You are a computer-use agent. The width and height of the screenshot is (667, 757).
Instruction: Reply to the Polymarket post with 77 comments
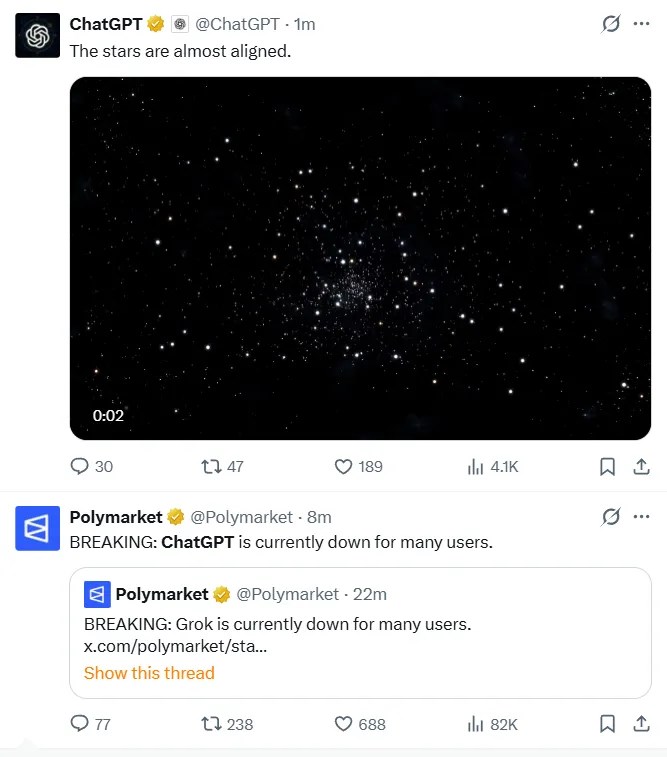(x=91, y=724)
